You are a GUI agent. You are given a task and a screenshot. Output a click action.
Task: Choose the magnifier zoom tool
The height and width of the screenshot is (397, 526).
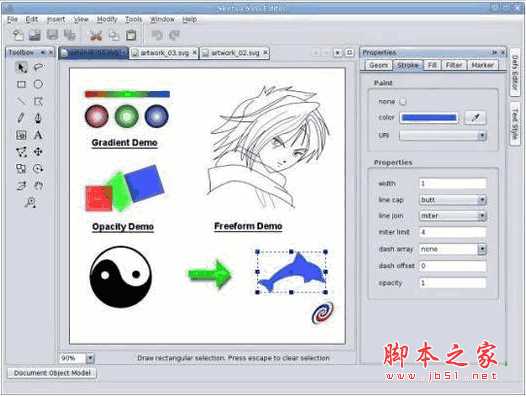coord(30,202)
